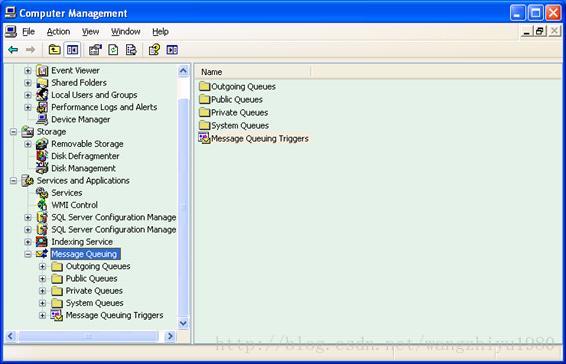Image resolution: width=566 pixels, height=364 pixels.
Task: Click the Local Users and Groups icon
Action: pos(42,95)
